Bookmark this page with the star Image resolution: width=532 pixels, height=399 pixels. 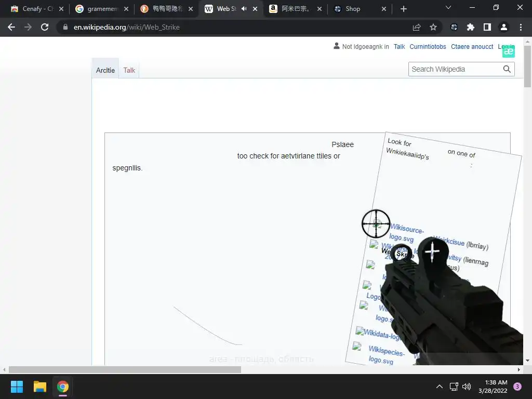[433, 27]
